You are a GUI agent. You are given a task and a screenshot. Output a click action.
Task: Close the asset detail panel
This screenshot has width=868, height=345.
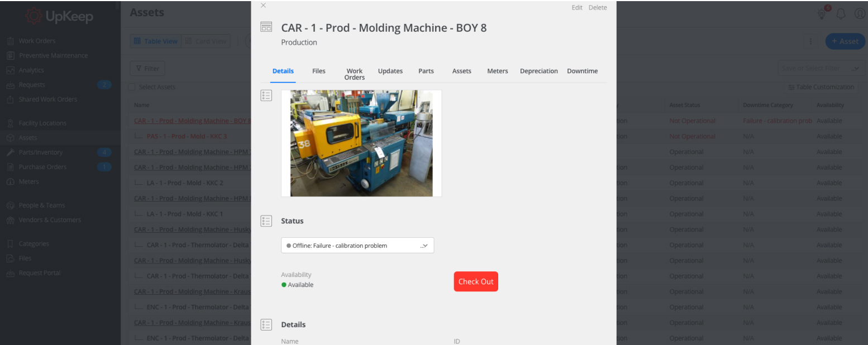pos(263,6)
